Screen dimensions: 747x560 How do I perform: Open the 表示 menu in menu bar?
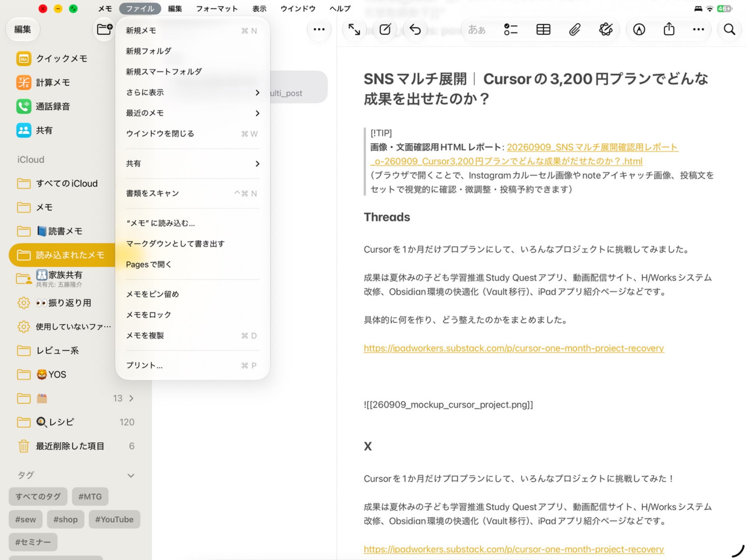(x=259, y=9)
